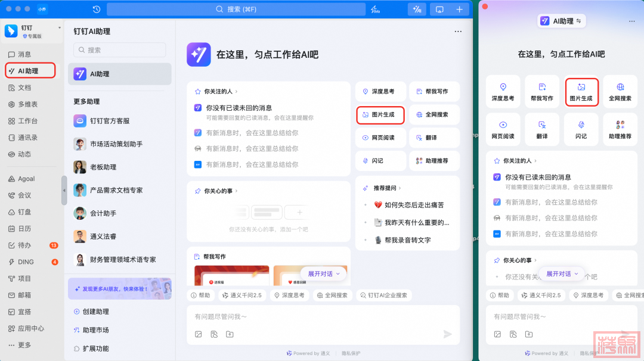Expand 展开对话 in the side panel window
This screenshot has height=361, width=644.
(562, 273)
